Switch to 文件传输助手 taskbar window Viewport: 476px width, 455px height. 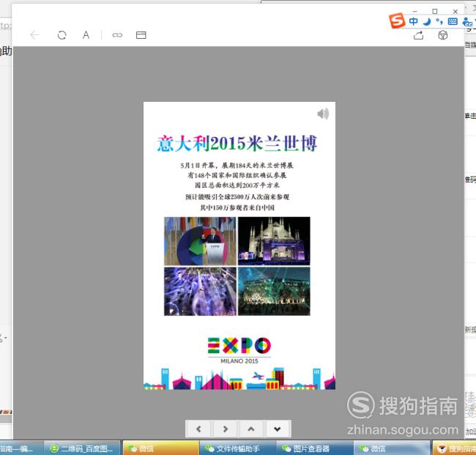(x=238, y=448)
